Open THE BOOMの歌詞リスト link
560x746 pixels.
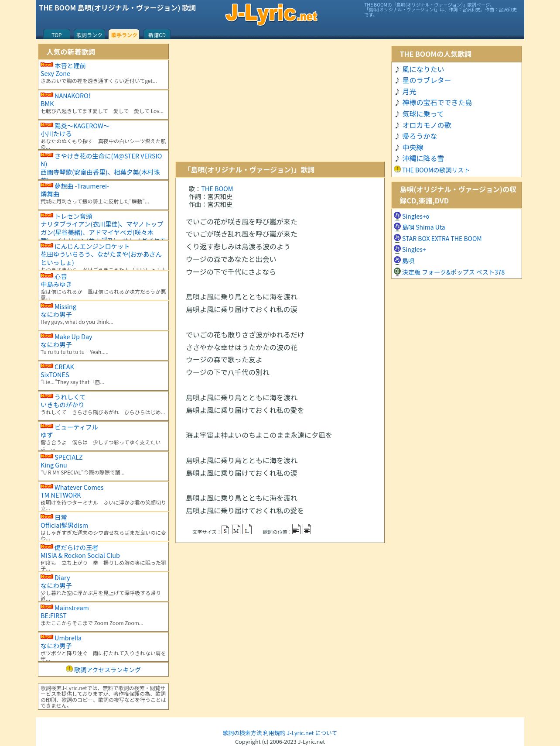[x=436, y=170]
